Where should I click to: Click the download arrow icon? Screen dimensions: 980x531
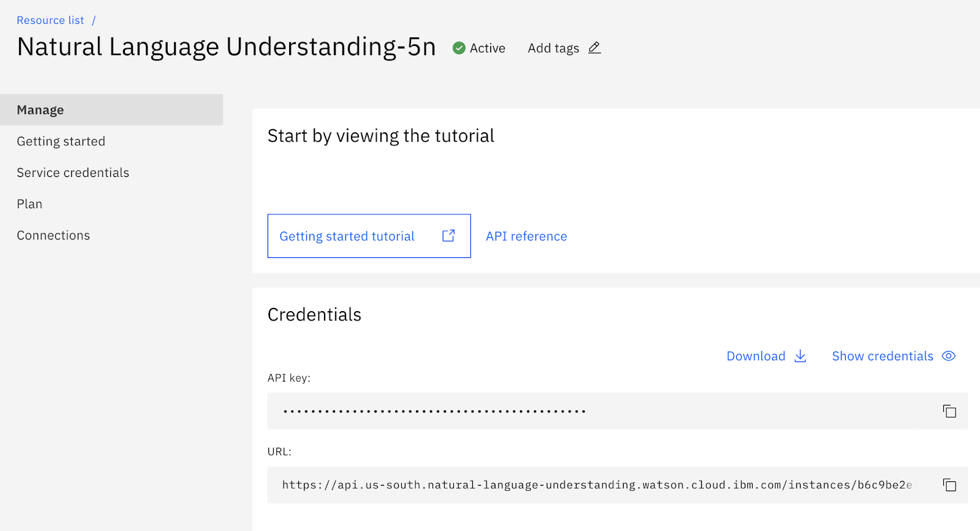[800, 356]
